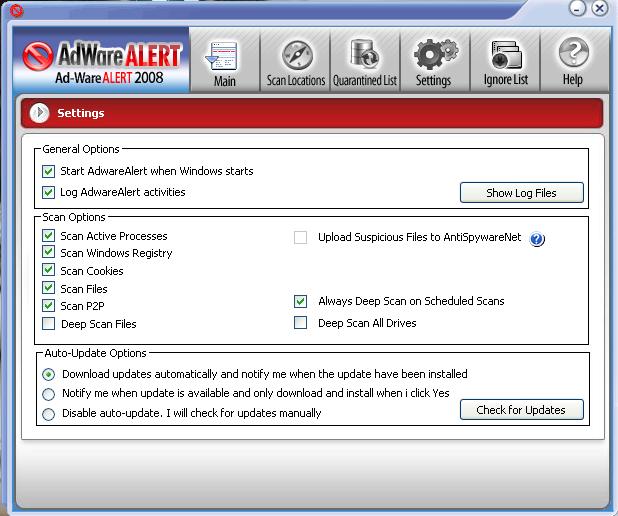Uncheck Scan Windows Registry
The width and height of the screenshot is (618, 516).
click(x=48, y=252)
